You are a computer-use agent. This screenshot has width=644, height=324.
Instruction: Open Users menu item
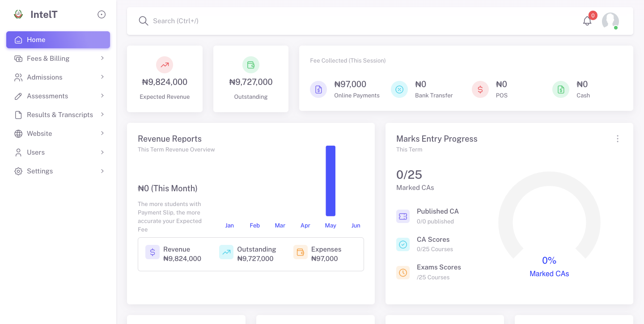pos(58,152)
